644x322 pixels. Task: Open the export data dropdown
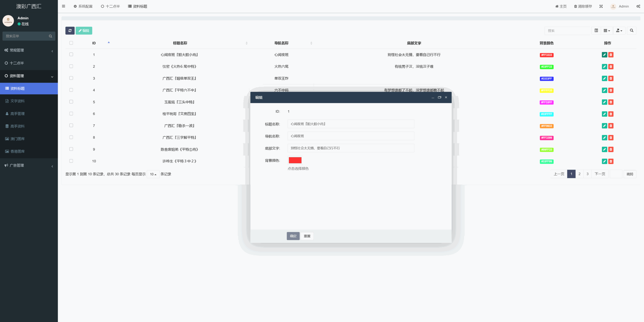pyautogui.click(x=619, y=30)
